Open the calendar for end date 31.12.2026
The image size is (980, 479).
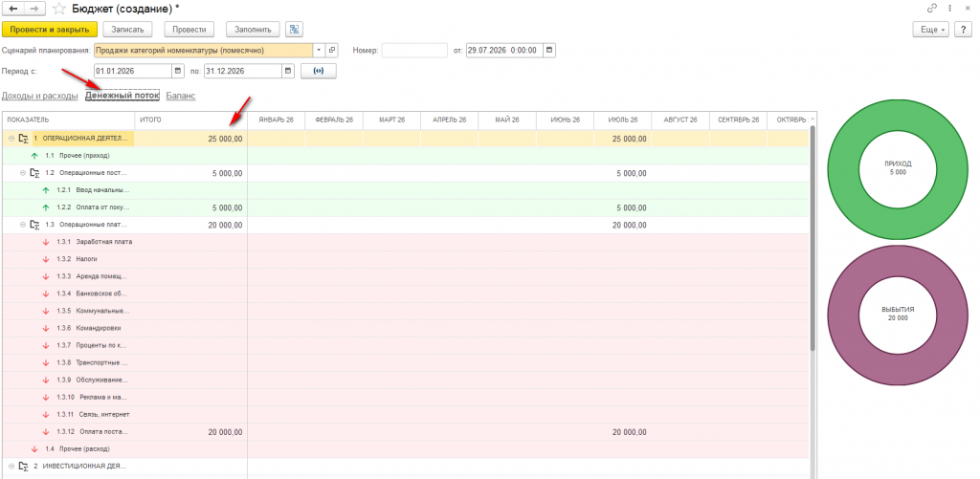288,71
